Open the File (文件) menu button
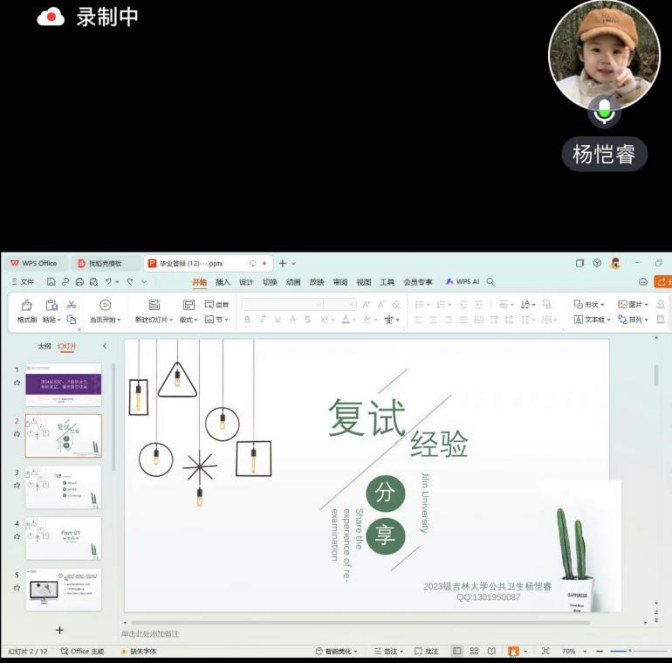The height and width of the screenshot is (663, 672). 22,283
